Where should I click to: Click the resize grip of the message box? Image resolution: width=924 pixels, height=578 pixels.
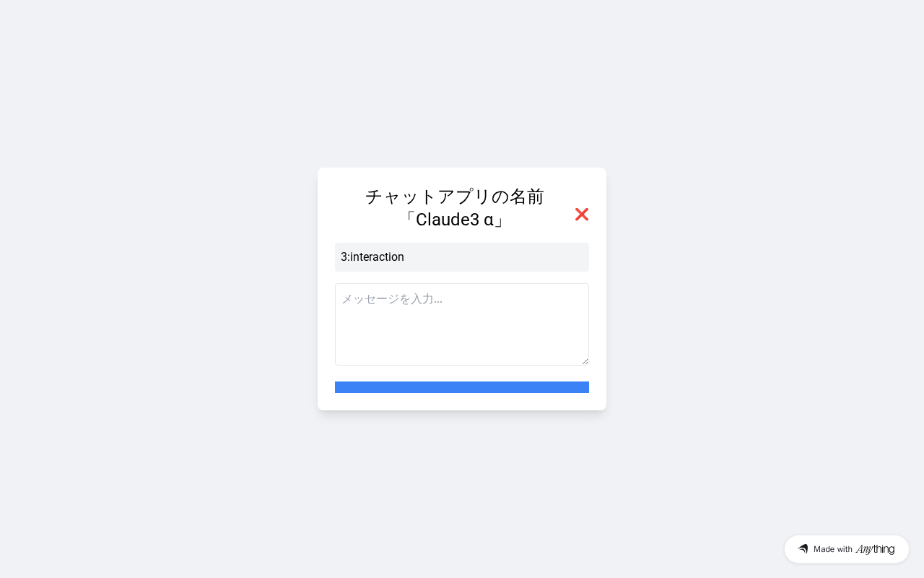click(585, 361)
